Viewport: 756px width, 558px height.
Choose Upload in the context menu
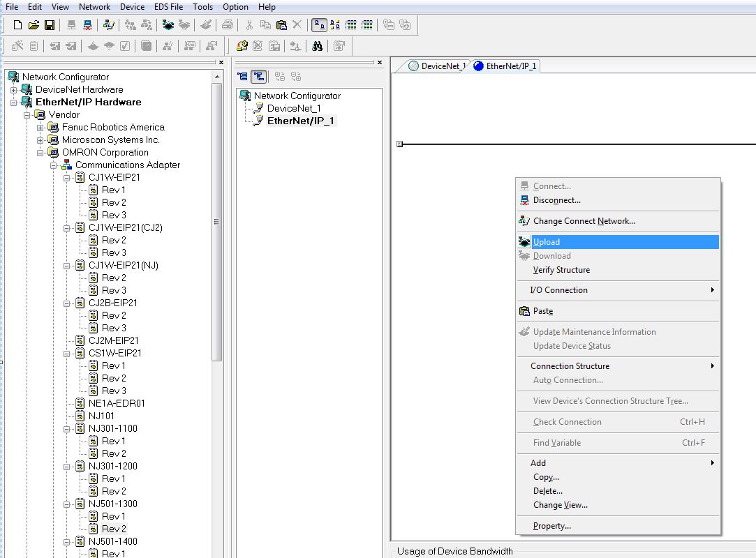click(618, 242)
